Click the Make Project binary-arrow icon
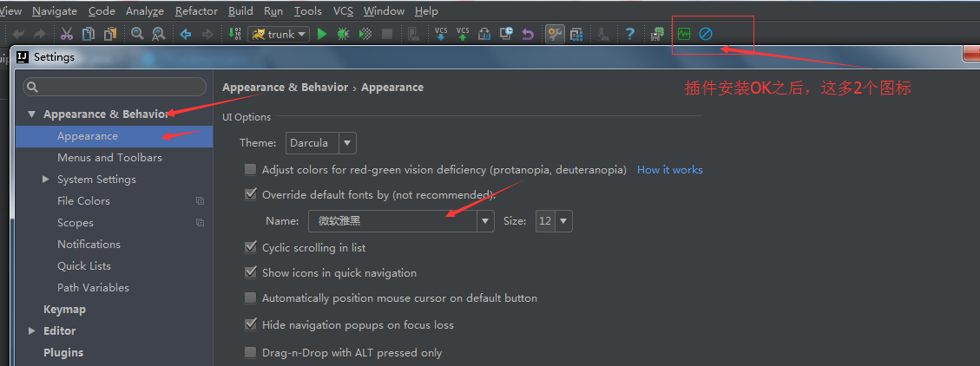 coord(235,34)
